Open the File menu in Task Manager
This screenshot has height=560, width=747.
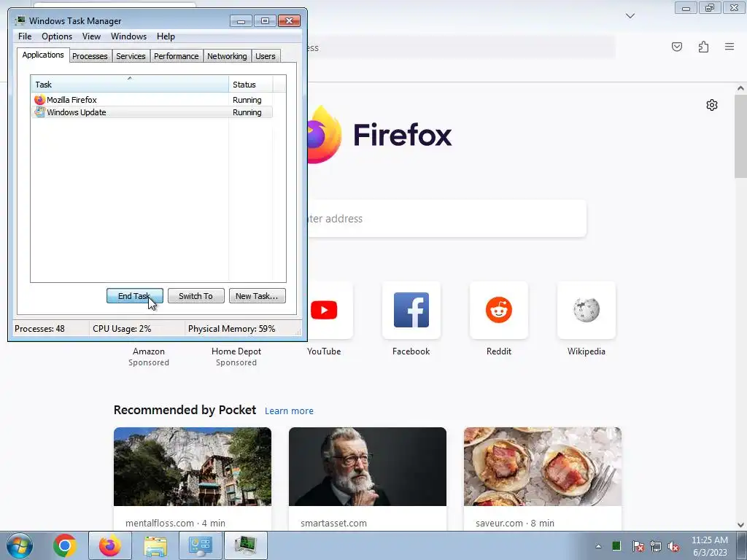click(x=25, y=36)
